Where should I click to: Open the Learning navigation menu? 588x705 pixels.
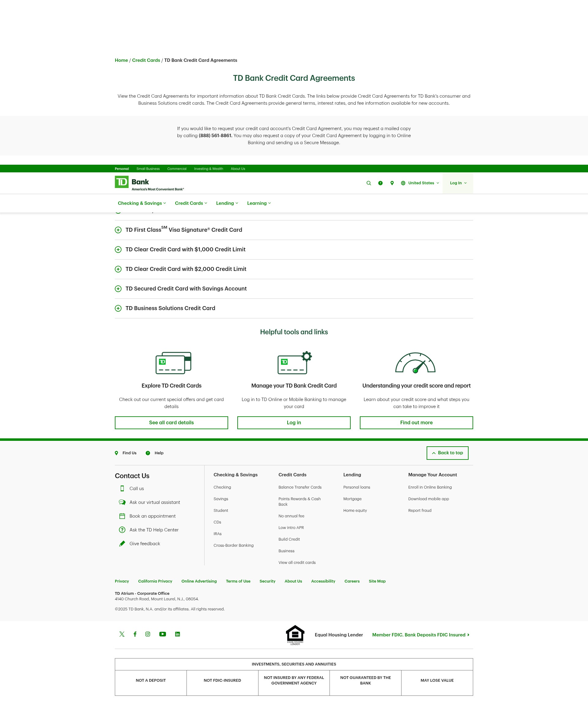[259, 203]
